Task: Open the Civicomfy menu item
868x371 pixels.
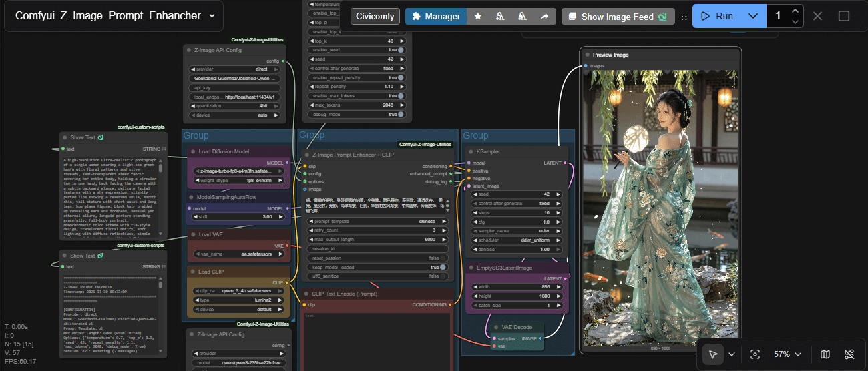Action: 375,17
